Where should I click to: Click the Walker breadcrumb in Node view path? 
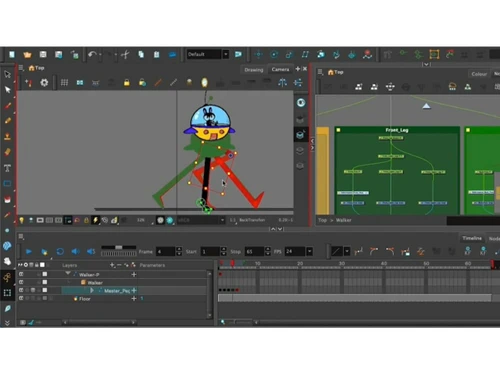[344, 220]
